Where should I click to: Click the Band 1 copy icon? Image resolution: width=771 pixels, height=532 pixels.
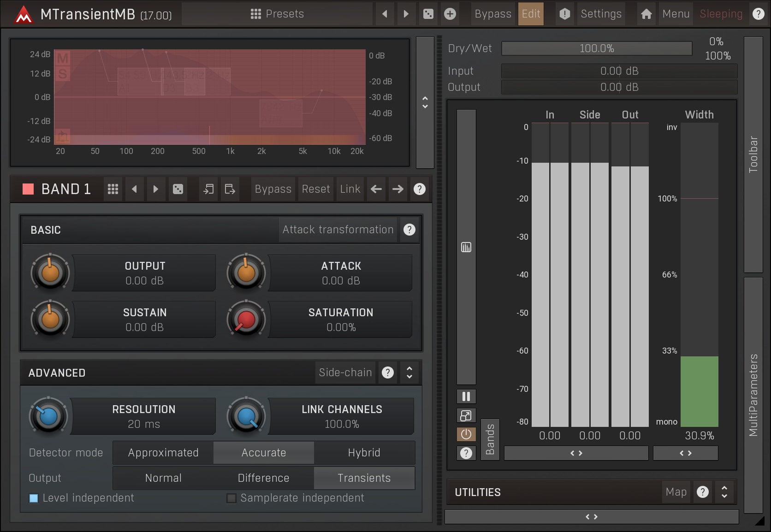point(208,189)
